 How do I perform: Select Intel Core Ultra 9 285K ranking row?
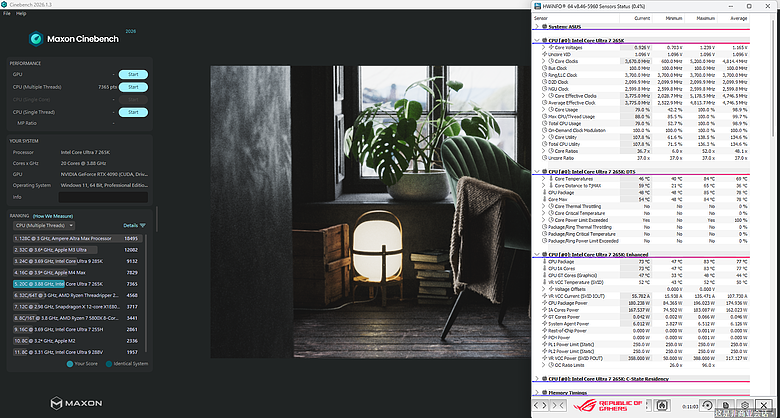point(78,261)
